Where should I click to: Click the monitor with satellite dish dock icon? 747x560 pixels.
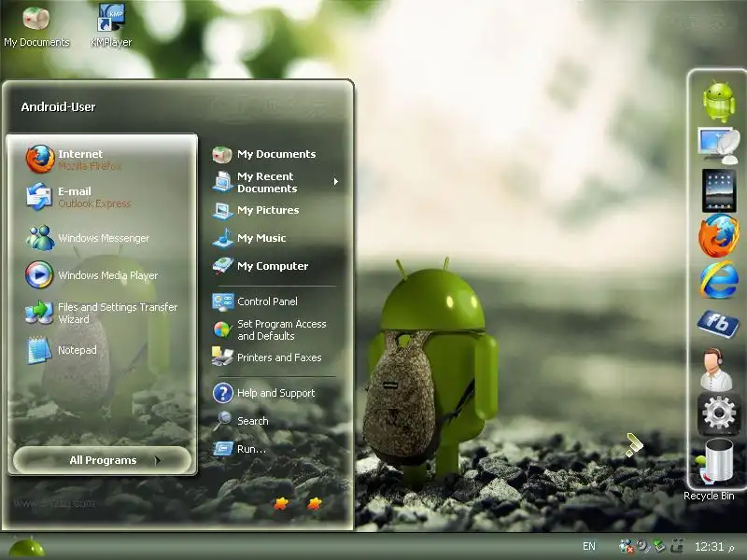click(x=719, y=146)
